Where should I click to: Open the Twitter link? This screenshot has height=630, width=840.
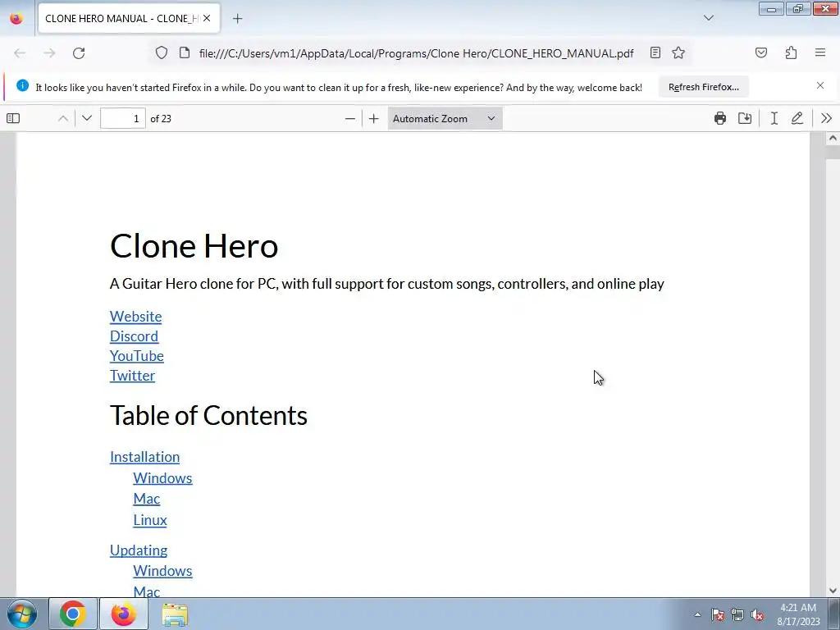click(132, 376)
